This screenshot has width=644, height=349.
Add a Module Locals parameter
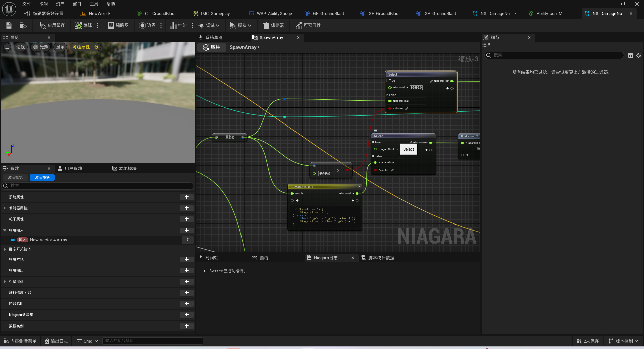tap(186, 259)
